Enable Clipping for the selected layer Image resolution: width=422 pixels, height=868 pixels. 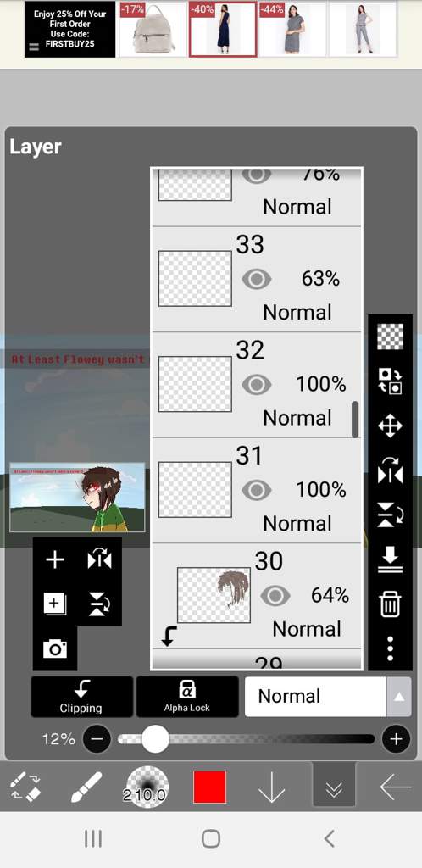click(81, 697)
